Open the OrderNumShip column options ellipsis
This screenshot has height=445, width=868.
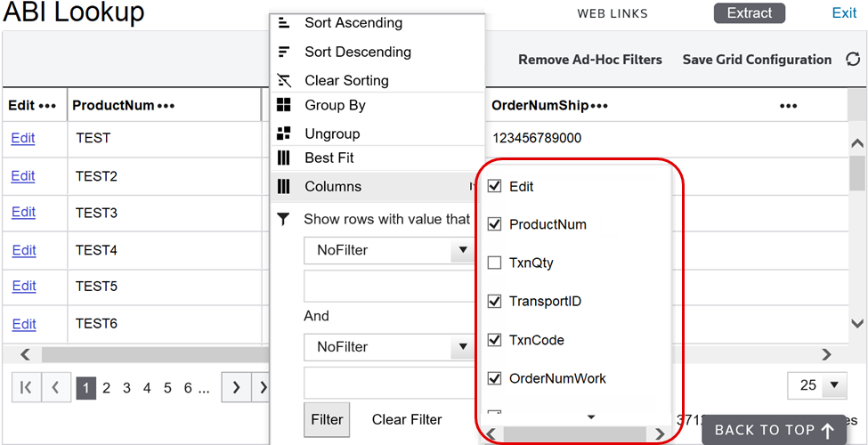[598, 106]
